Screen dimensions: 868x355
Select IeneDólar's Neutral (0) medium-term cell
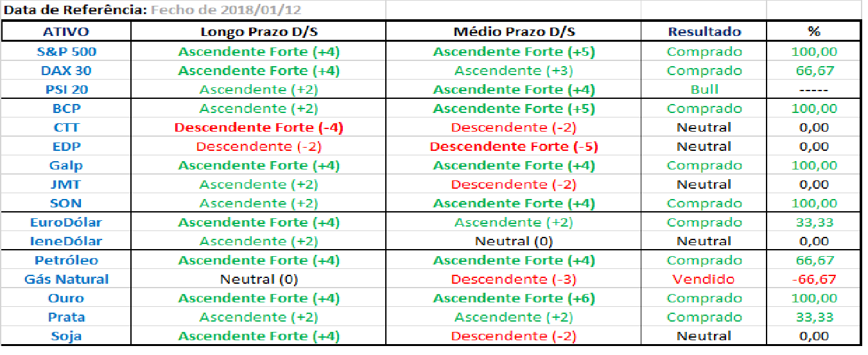point(514,241)
